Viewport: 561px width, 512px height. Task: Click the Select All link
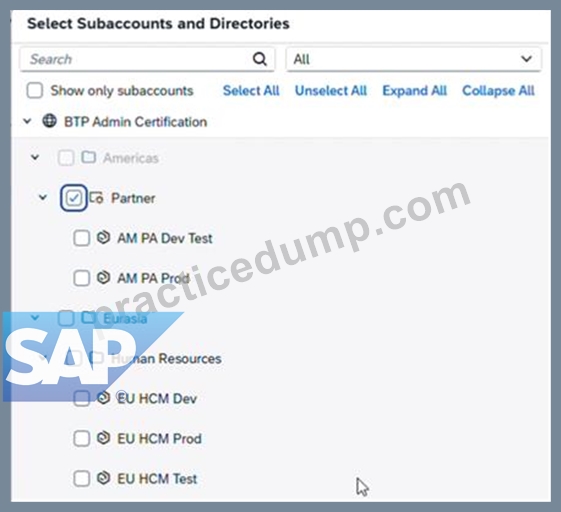coord(251,91)
